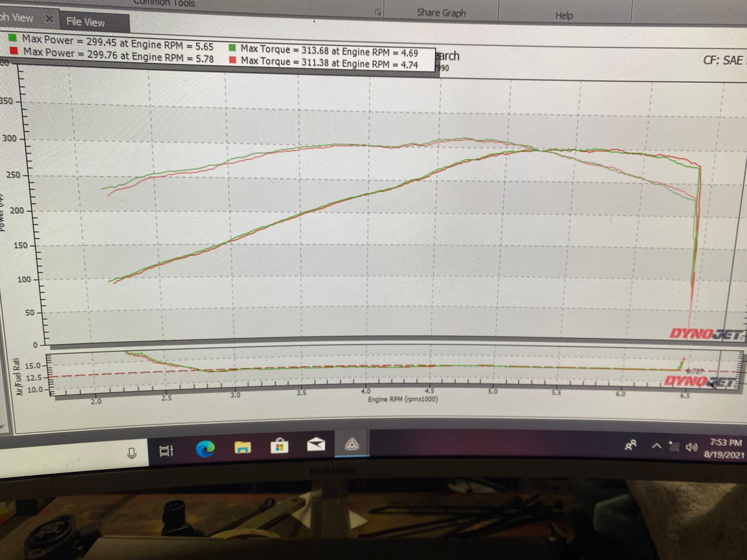
Task: Open Microsoft Store from the taskbar
Action: (x=279, y=446)
